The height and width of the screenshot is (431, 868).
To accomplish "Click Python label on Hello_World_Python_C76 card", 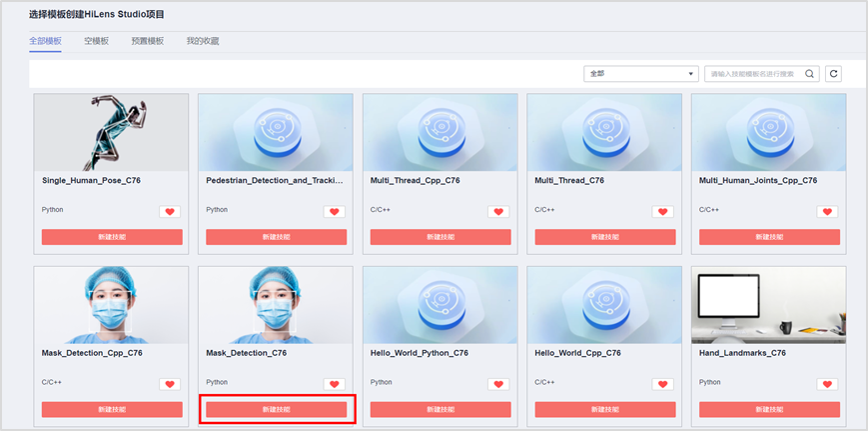I will (x=381, y=382).
